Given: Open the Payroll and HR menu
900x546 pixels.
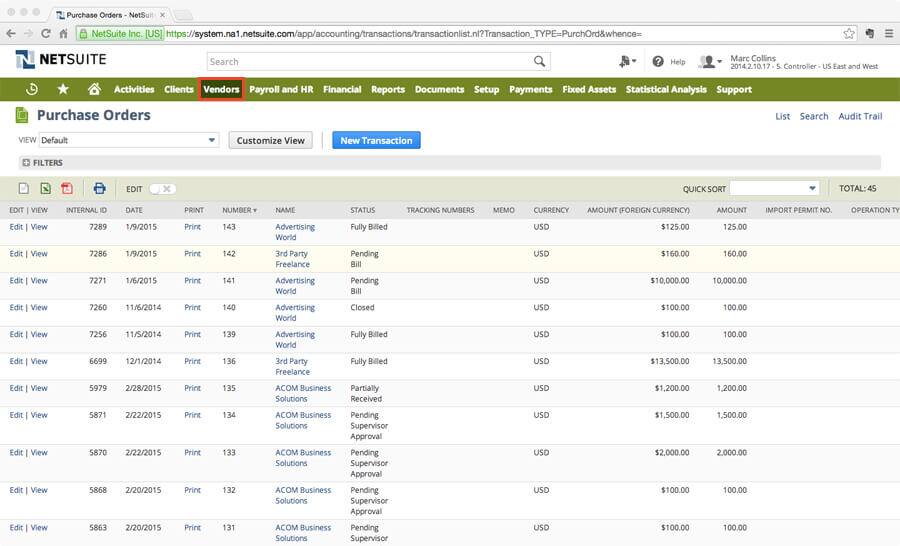Looking at the screenshot, I should (x=281, y=90).
